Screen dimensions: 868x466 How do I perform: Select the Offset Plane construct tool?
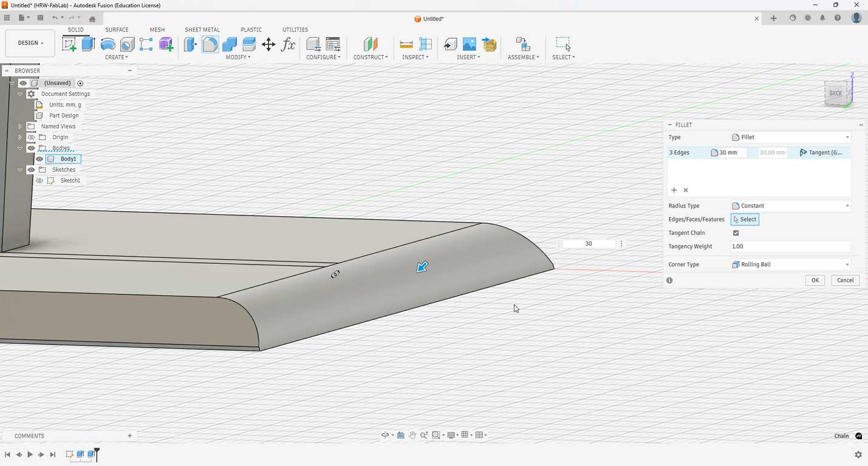click(x=371, y=44)
